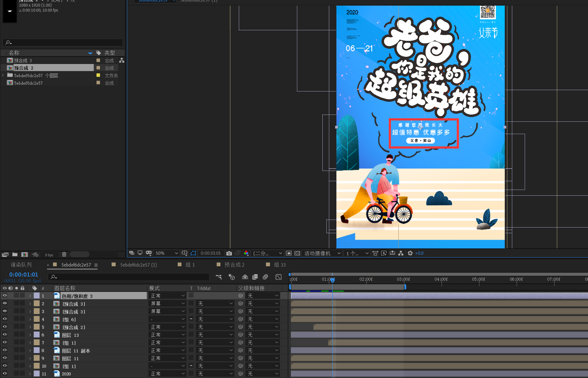This screenshot has height=378, width=588.
Task: Click the fast previews icon
Action: click(384, 253)
